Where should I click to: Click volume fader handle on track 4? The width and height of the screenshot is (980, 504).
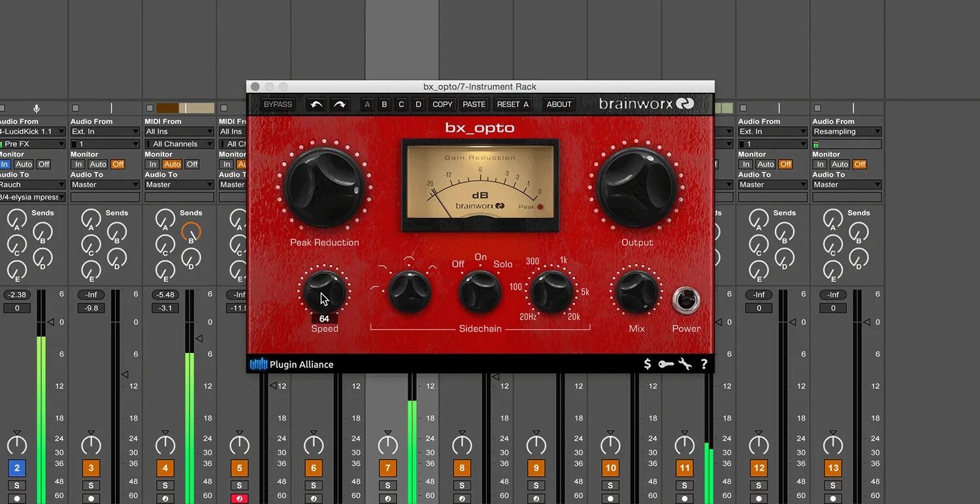(200, 338)
